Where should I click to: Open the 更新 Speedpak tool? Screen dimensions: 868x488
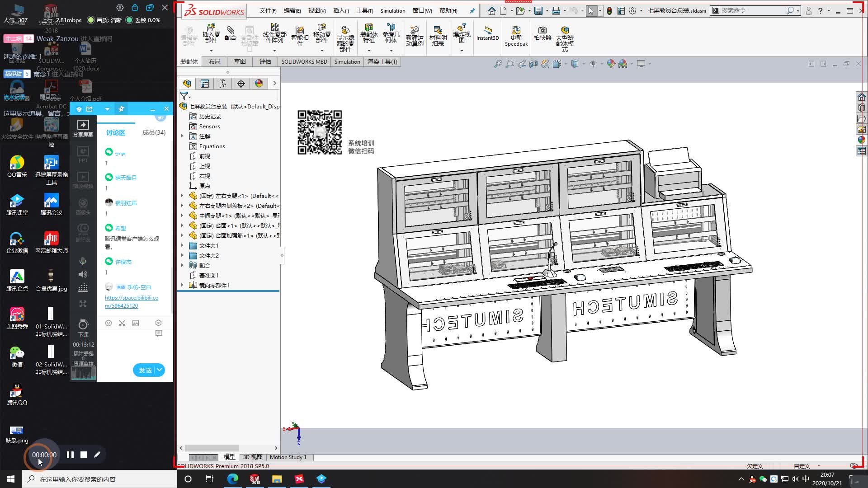[x=516, y=36]
